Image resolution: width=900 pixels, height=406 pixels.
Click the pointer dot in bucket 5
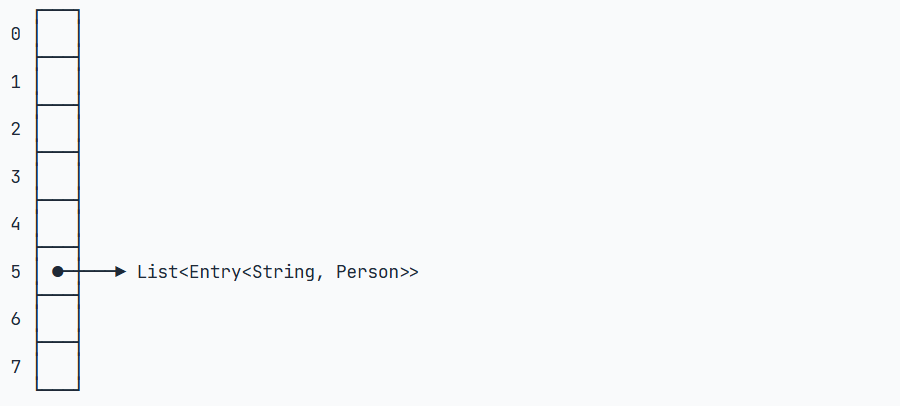click(57, 272)
